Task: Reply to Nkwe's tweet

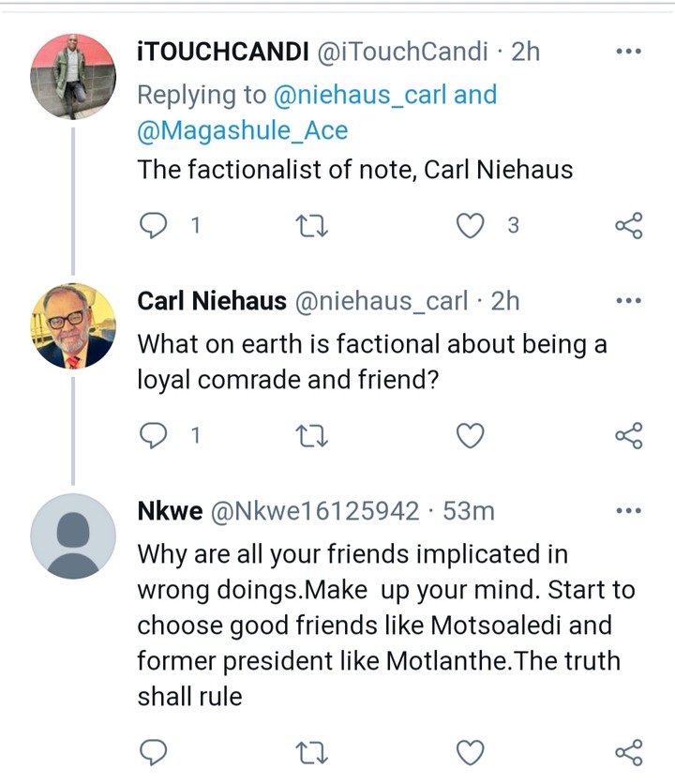Action: pyautogui.click(x=153, y=752)
